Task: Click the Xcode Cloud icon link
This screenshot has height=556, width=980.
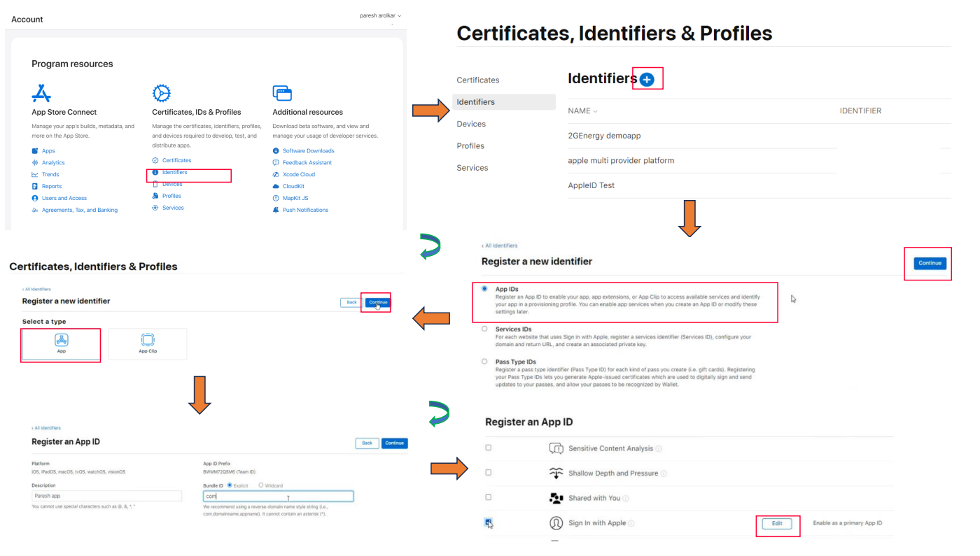Action: click(x=274, y=173)
